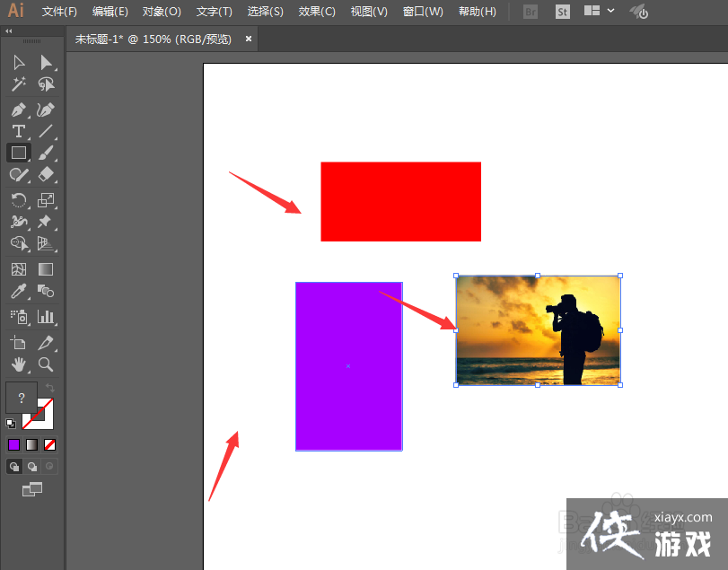This screenshot has height=570, width=728.
Task: Open Adobe Stock via the St icon
Action: (562, 12)
